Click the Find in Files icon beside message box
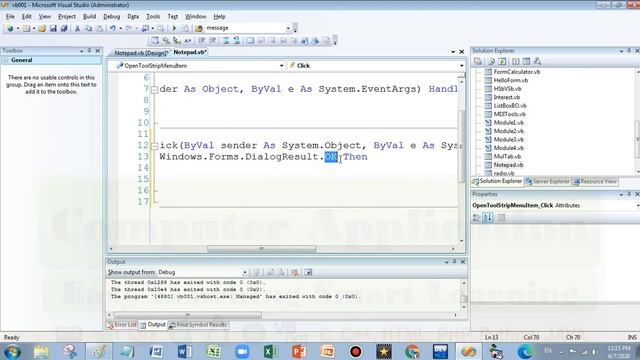The width and height of the screenshot is (640, 360). tap(199, 28)
